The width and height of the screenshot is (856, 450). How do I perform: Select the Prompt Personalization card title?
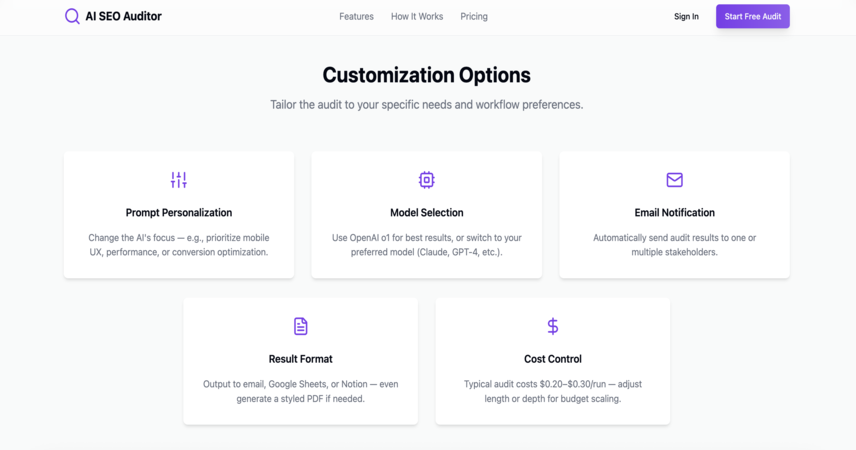pyautogui.click(x=179, y=212)
